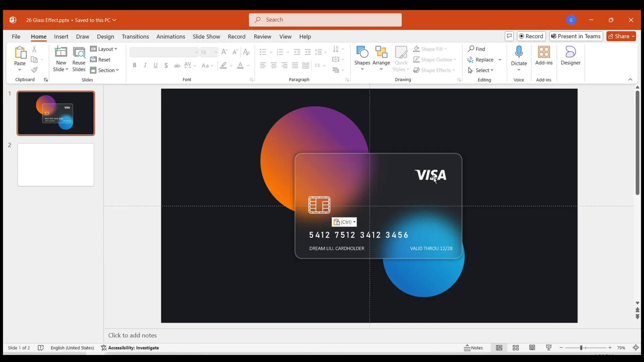Open the Animations tab
This screenshot has width=644, height=362.
171,37
